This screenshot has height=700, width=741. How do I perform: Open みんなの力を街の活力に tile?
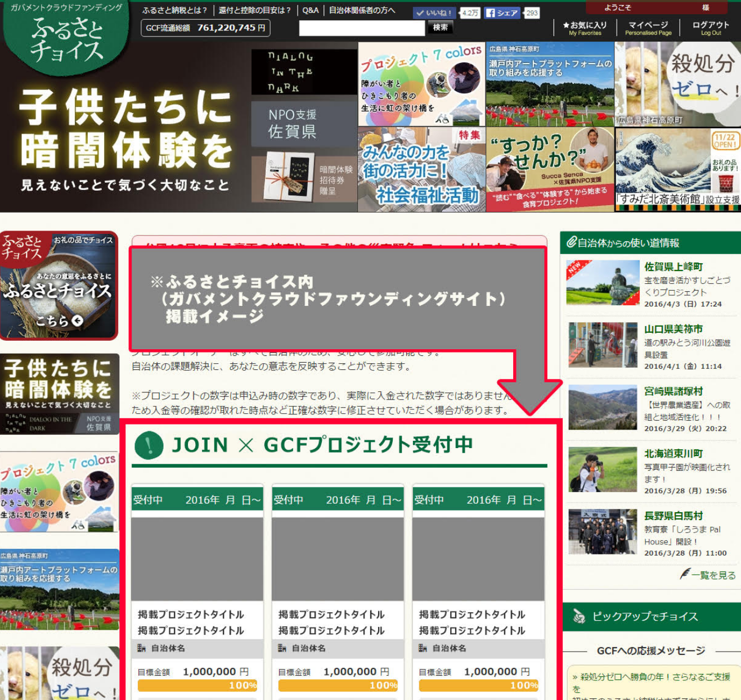point(421,170)
